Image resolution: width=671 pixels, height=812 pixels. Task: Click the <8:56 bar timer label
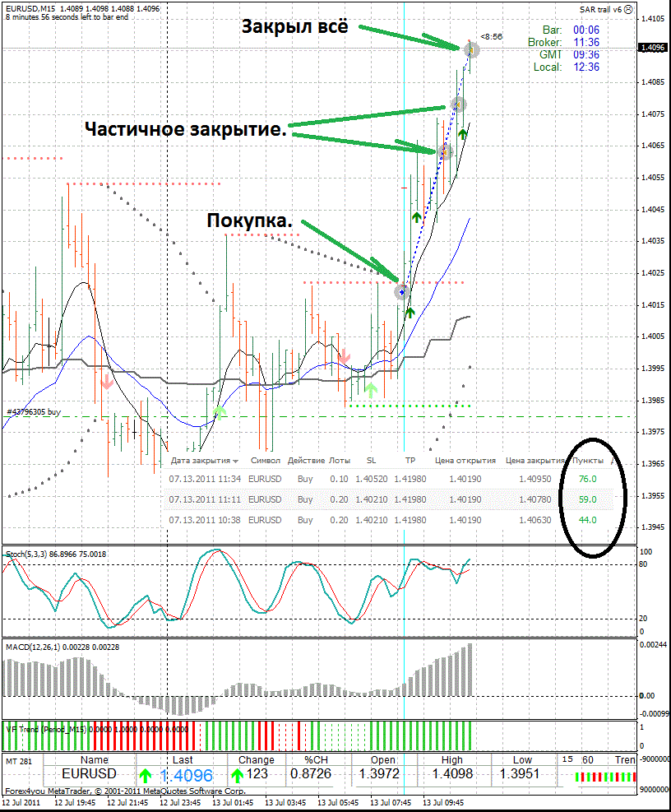(x=491, y=37)
